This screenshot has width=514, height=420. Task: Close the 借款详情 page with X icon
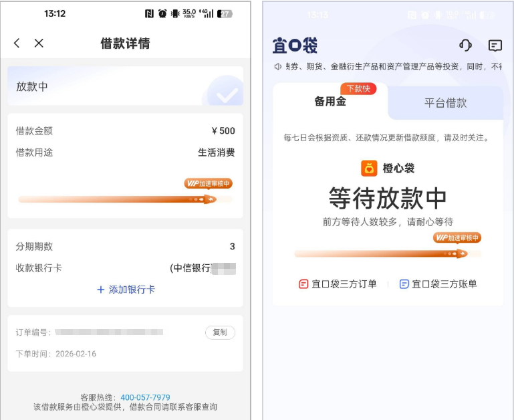coord(39,43)
